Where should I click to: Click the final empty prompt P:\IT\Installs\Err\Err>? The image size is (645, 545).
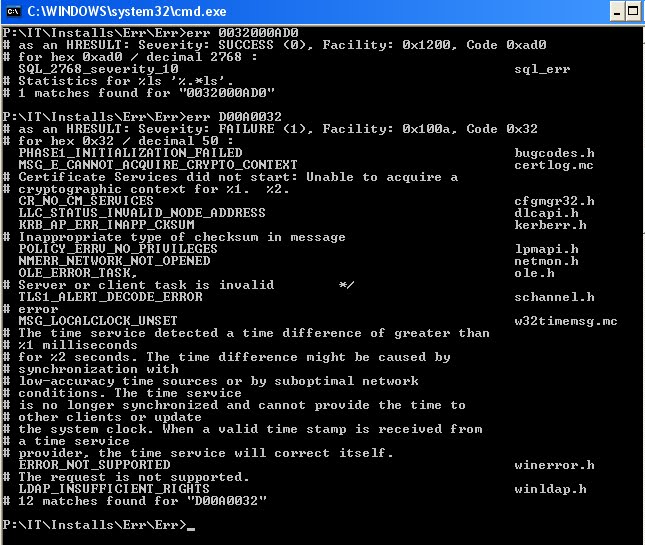pos(95,525)
